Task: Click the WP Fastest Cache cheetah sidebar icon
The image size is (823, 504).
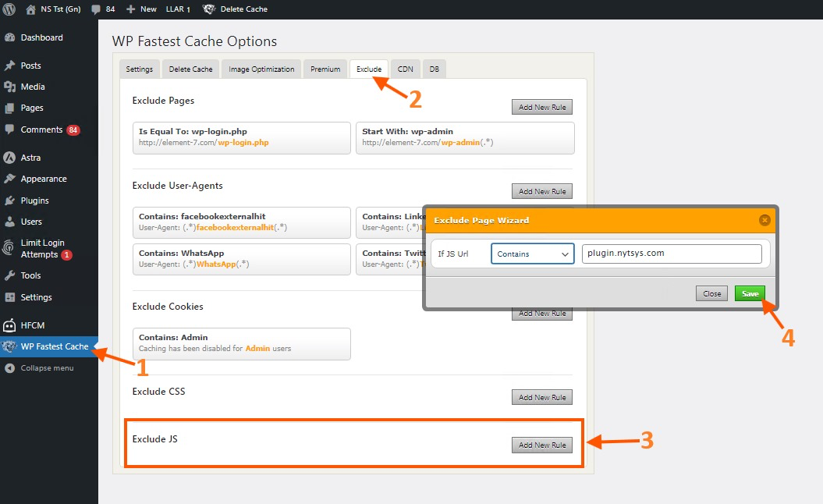Action: [x=9, y=346]
